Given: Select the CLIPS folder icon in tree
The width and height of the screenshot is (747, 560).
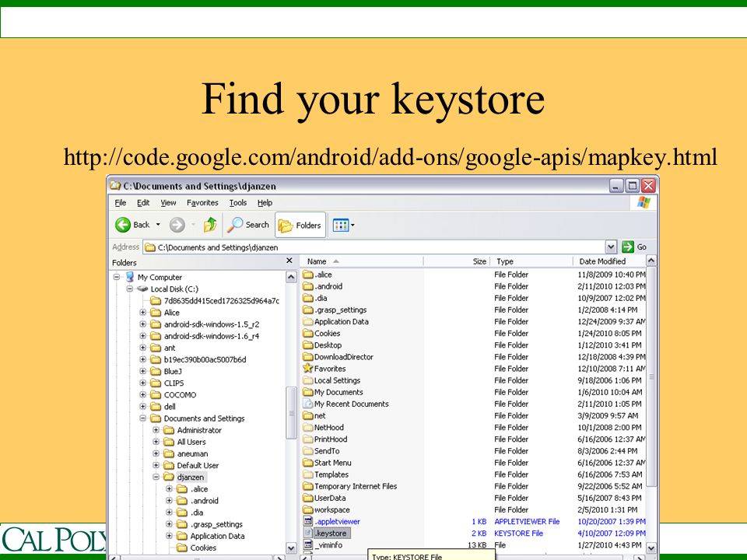Looking at the screenshot, I should click(x=156, y=383).
